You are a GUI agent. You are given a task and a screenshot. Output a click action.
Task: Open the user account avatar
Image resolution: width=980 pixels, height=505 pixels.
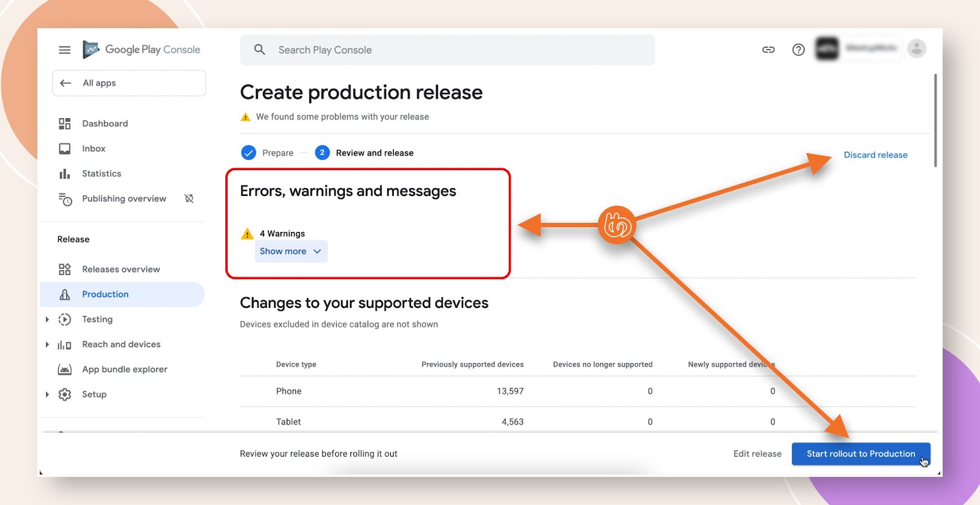[916, 48]
